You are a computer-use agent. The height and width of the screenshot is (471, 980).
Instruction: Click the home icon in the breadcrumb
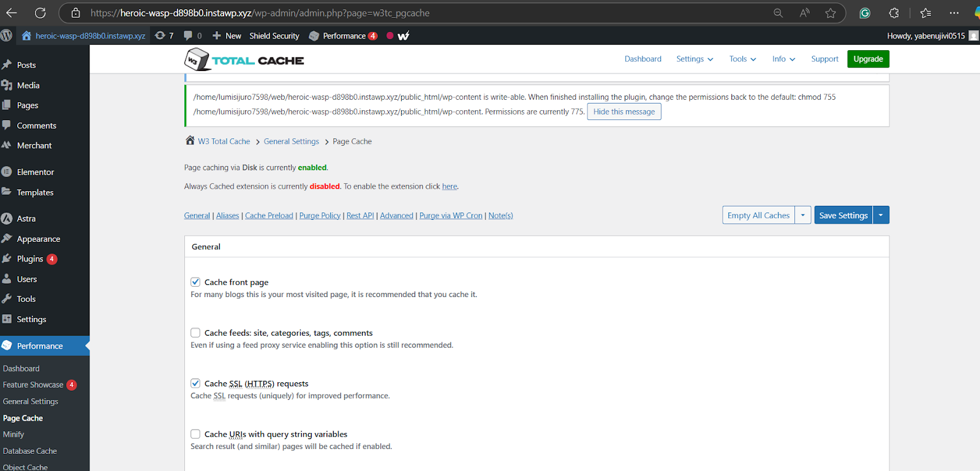[190, 140]
